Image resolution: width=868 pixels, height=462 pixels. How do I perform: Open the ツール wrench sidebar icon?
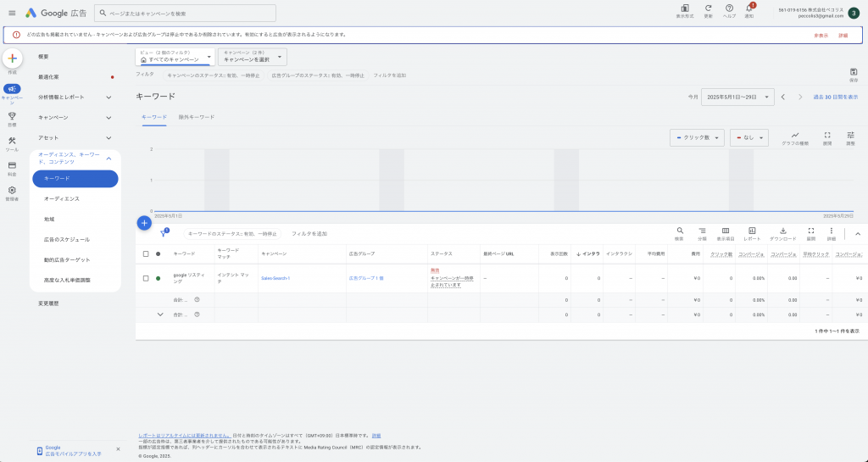[12, 141]
